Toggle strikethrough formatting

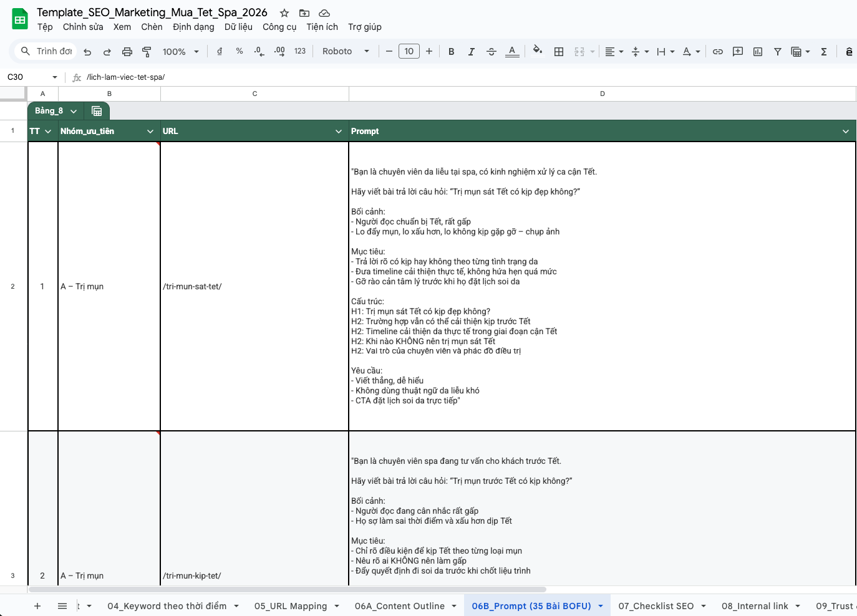[491, 52]
